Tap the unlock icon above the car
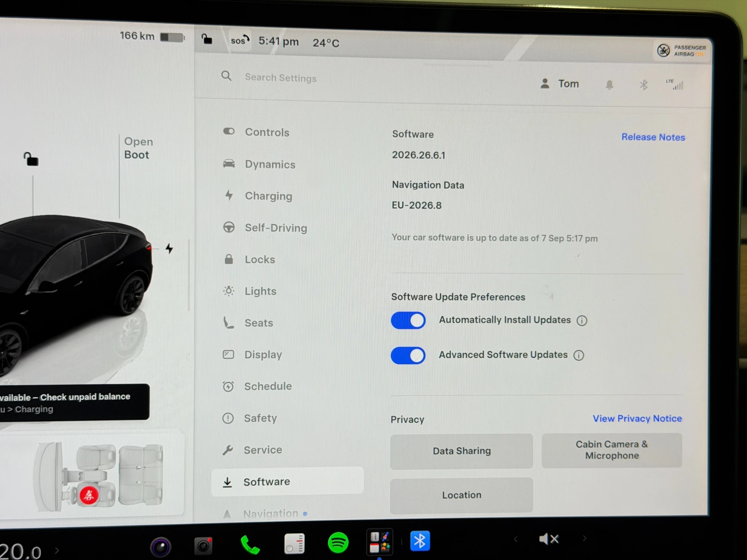 (31, 159)
